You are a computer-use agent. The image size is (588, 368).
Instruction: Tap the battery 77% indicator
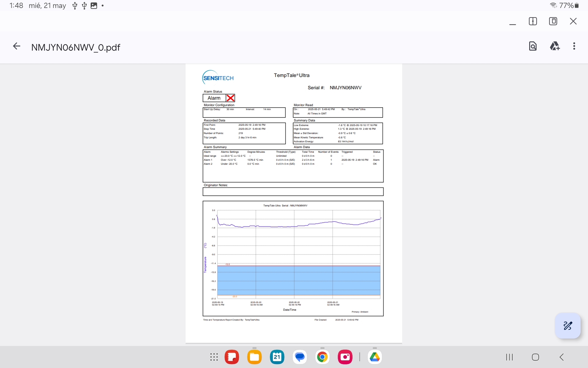(569, 5)
